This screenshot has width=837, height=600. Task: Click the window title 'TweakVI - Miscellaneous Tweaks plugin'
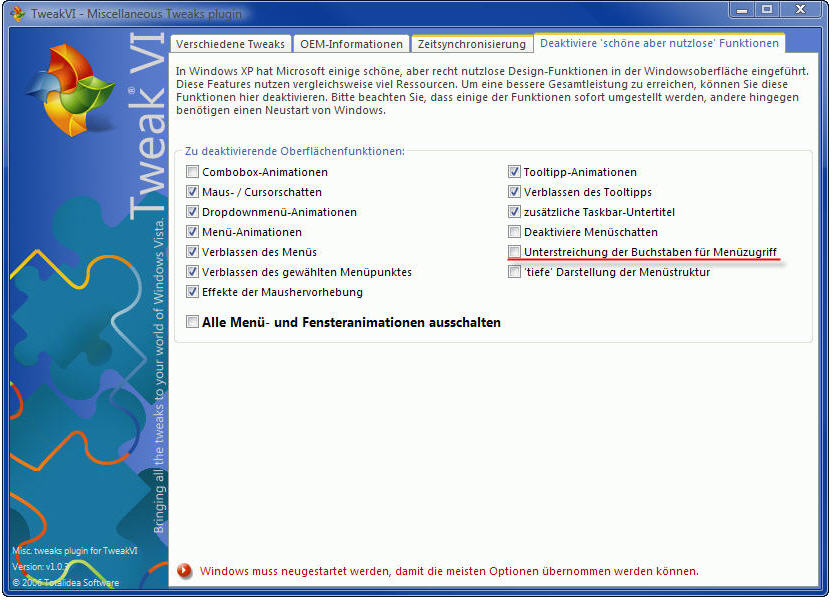136,13
